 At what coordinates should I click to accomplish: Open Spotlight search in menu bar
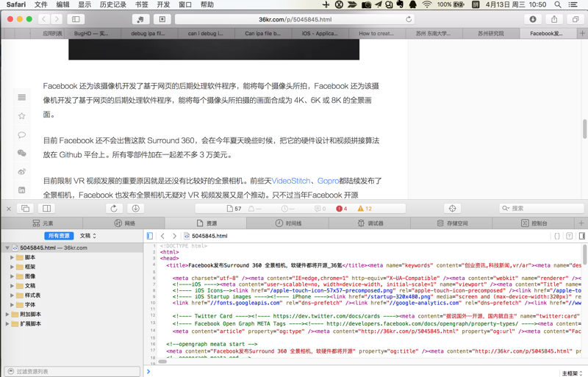(x=558, y=4)
